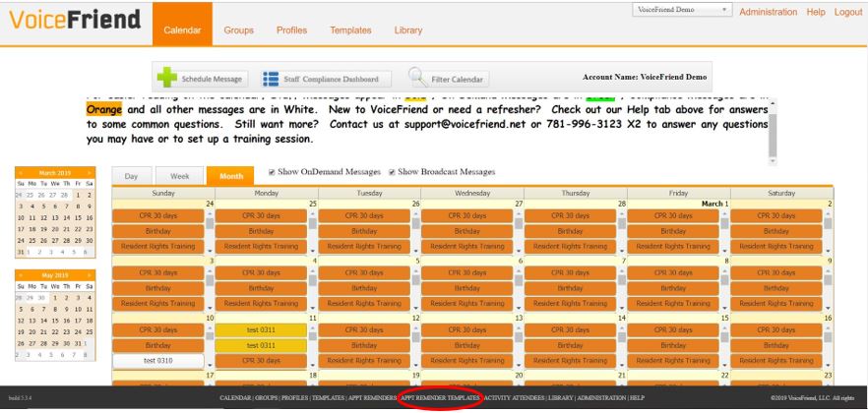Screen dimensions: 868x413
Task: Click the Saturday column header
Action: point(781,194)
